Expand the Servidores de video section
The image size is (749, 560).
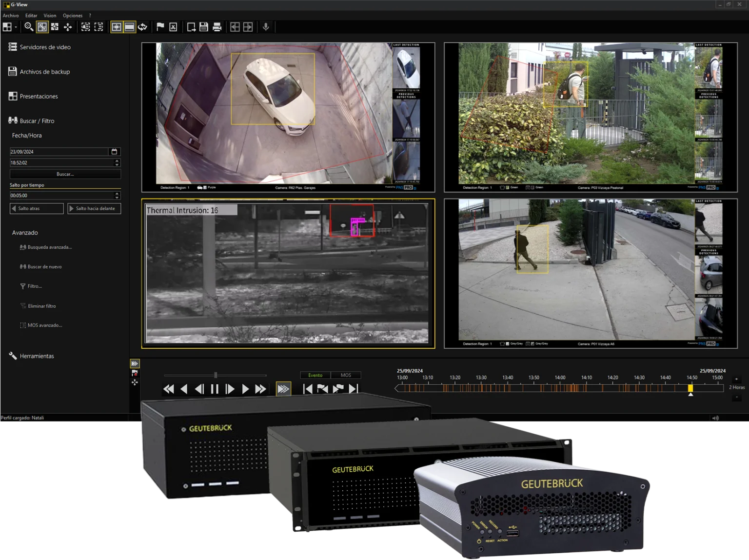(45, 47)
